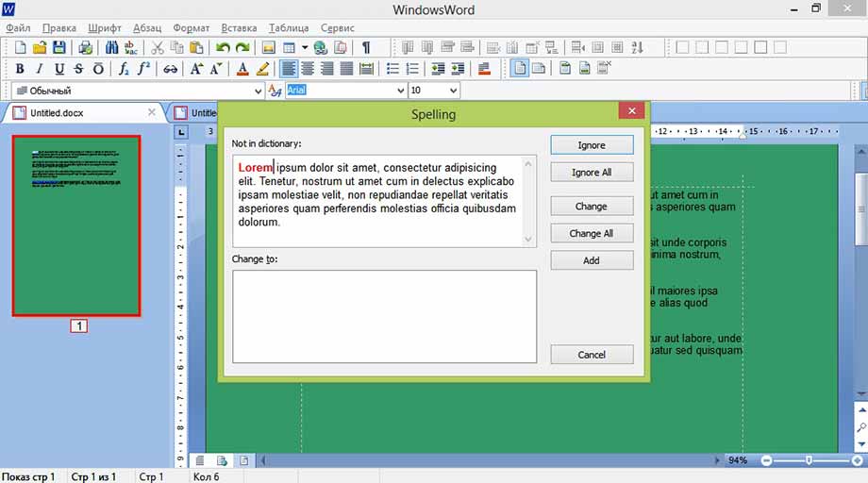Toggle underline formatting
The height and width of the screenshot is (483, 868).
point(59,69)
